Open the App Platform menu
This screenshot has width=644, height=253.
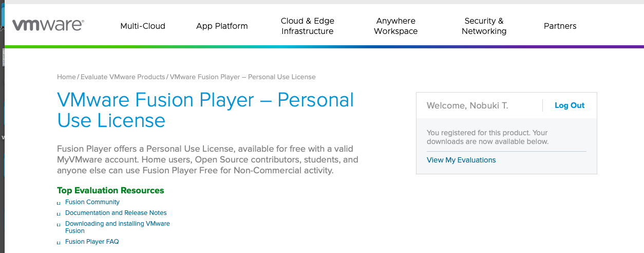pyautogui.click(x=222, y=26)
